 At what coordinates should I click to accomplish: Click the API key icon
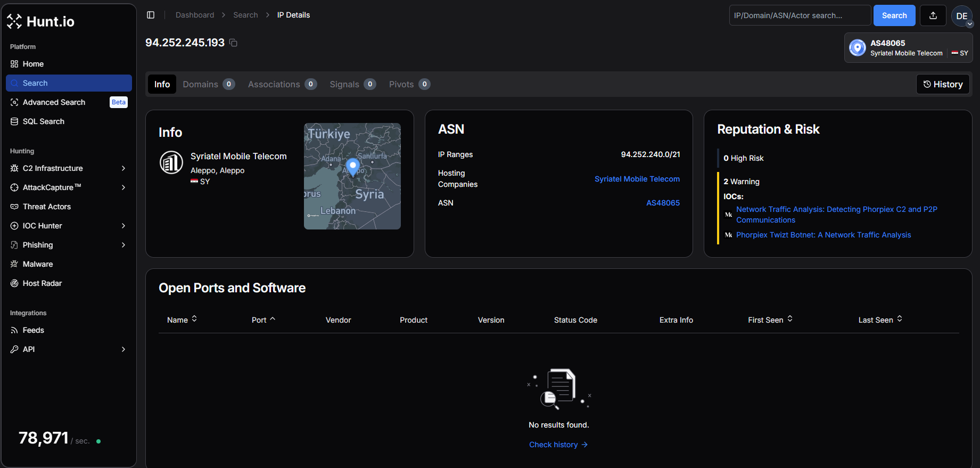(14, 349)
